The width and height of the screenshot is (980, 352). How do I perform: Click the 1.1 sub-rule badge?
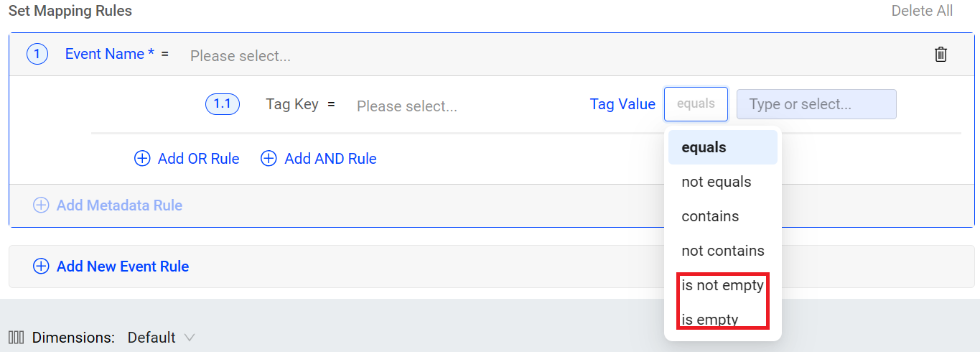223,104
